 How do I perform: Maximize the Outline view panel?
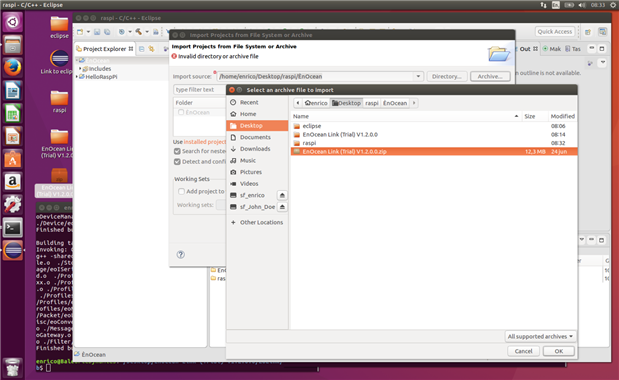tap(602, 49)
